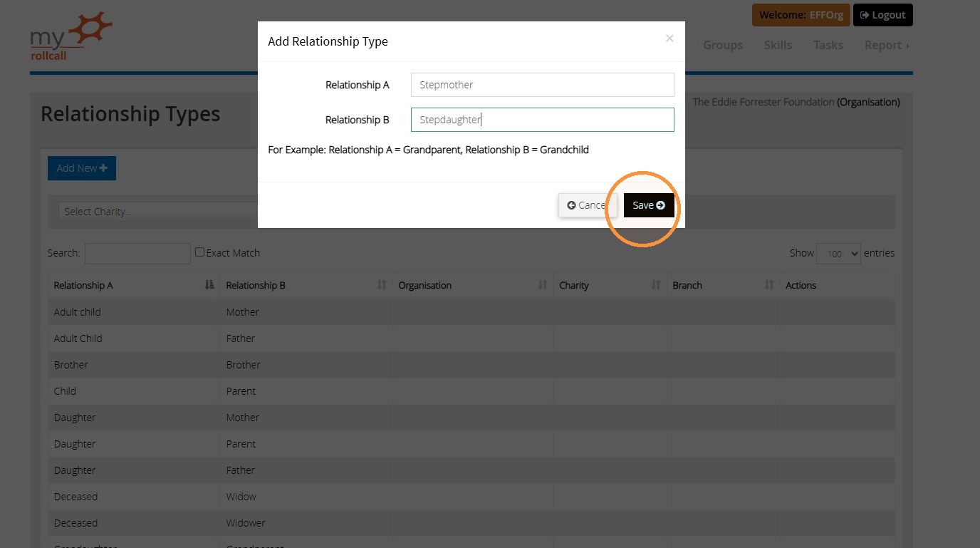Sort table by Charity column
Screen dimensions: 980x548
pyautogui.click(x=610, y=285)
